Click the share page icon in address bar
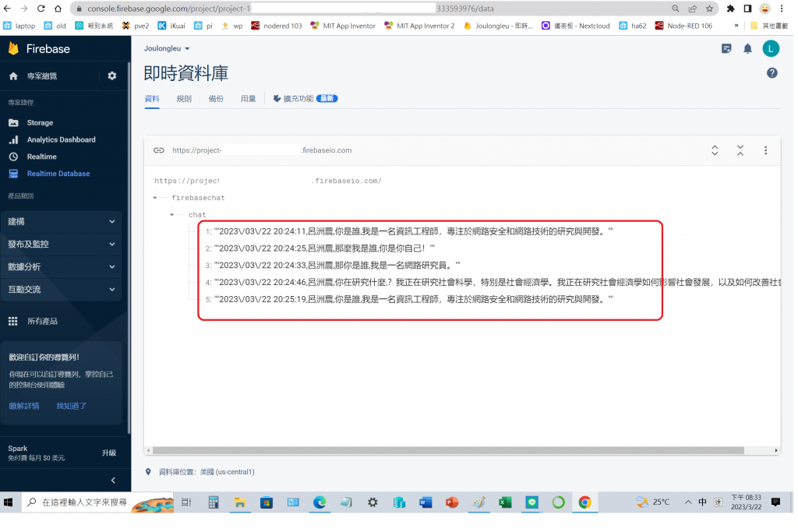This screenshot has height=532, width=798. coord(693,9)
